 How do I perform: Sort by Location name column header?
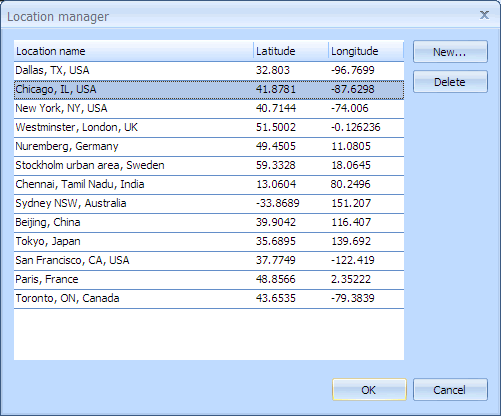coord(134,51)
